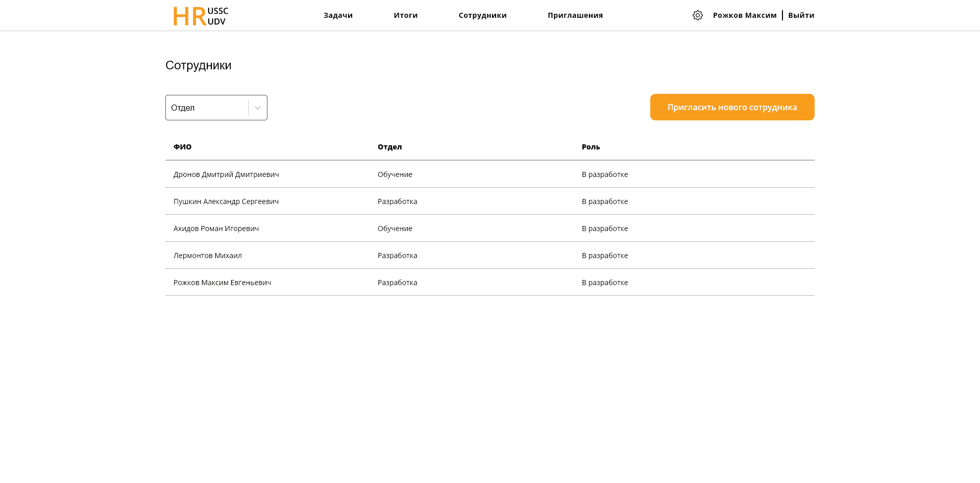The width and height of the screenshot is (980, 483).
Task: Open the Лермонтов Михаил entry
Action: click(207, 256)
